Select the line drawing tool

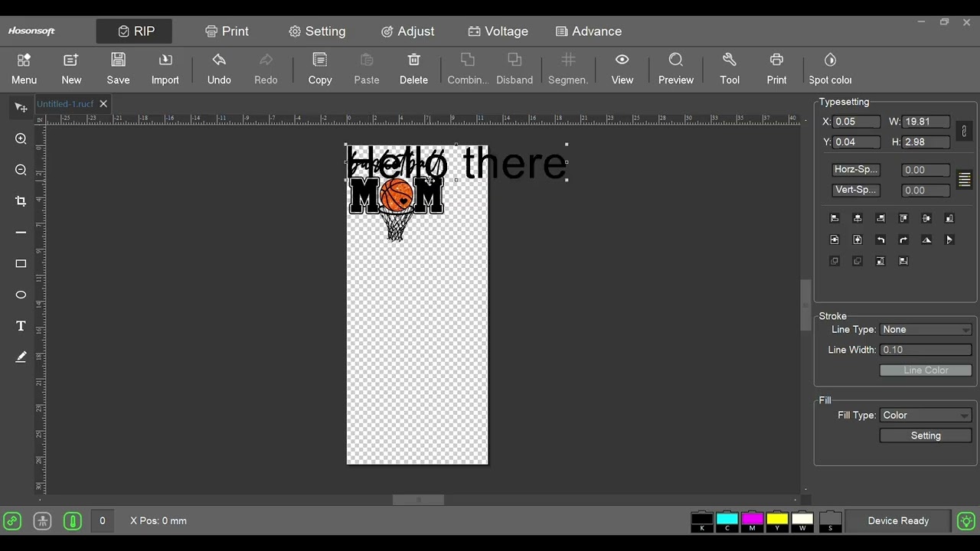tap(21, 233)
